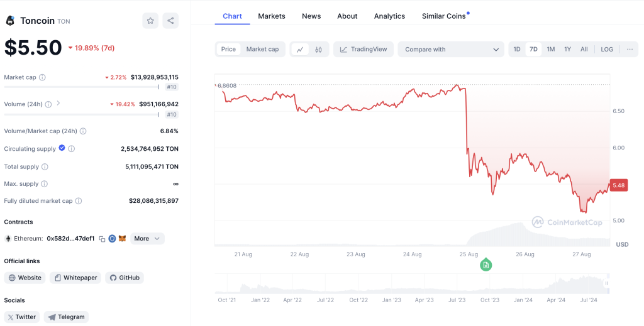
Task: Click the share icon next to Toncoin
Action: 170,21
